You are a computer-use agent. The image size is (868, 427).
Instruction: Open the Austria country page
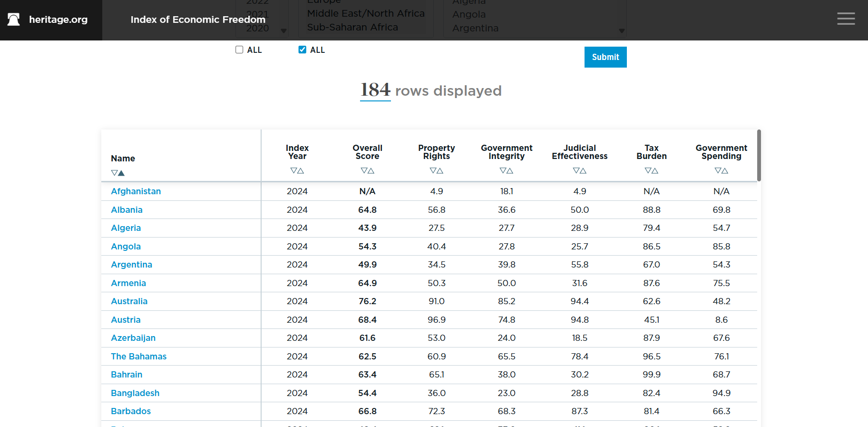pos(126,320)
